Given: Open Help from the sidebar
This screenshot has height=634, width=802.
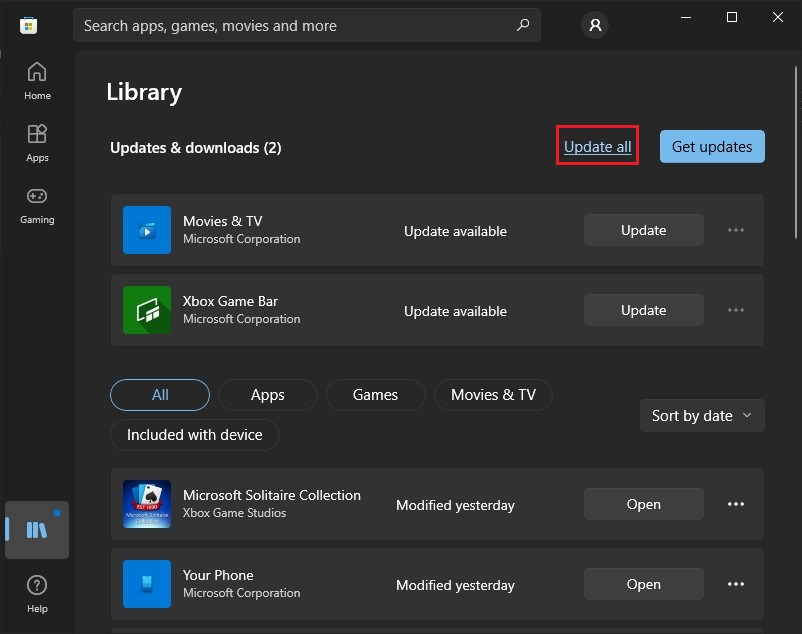Looking at the screenshot, I should 37,594.
